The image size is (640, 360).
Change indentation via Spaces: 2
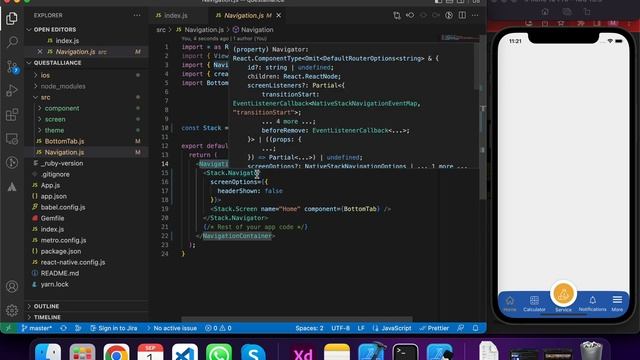tap(309, 328)
